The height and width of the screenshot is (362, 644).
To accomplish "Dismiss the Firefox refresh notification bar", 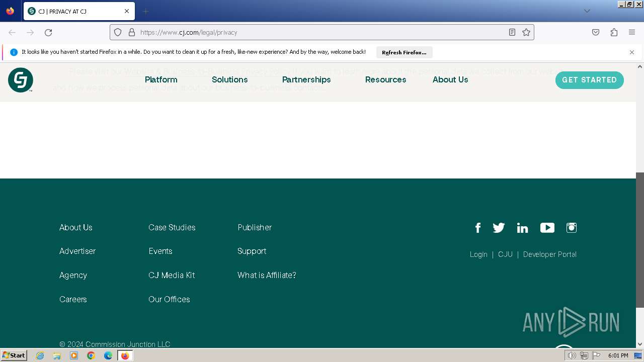I will tap(632, 52).
